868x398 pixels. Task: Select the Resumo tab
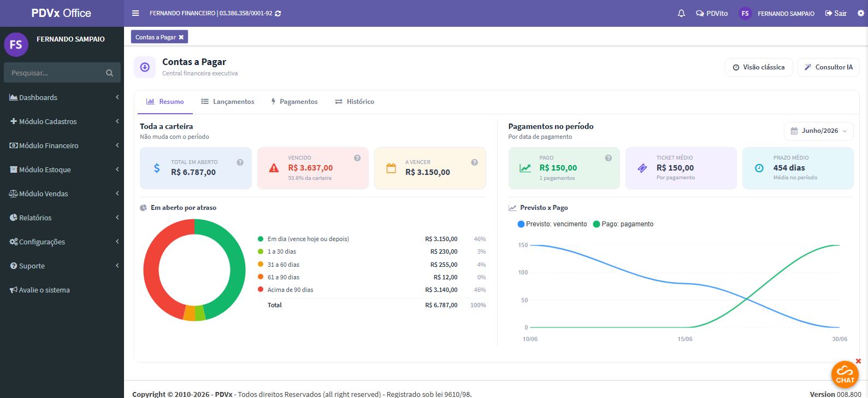pyautogui.click(x=165, y=102)
